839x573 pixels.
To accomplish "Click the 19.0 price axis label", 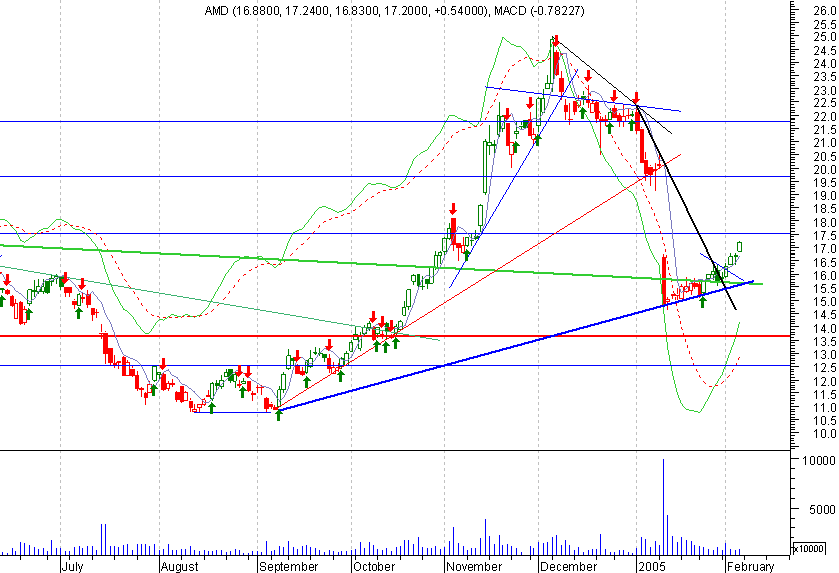I will 825,196.
